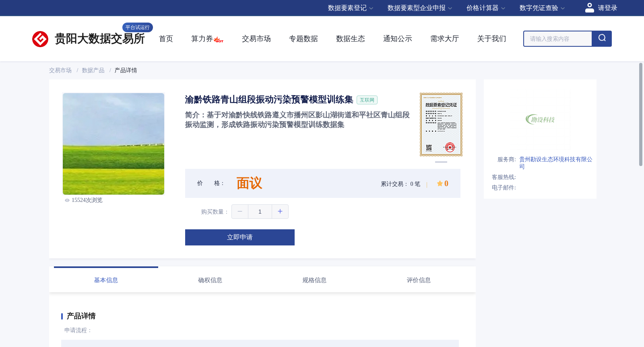Open 专题数据 navigation item
Viewport: 644px width, 347px height.
click(x=303, y=39)
